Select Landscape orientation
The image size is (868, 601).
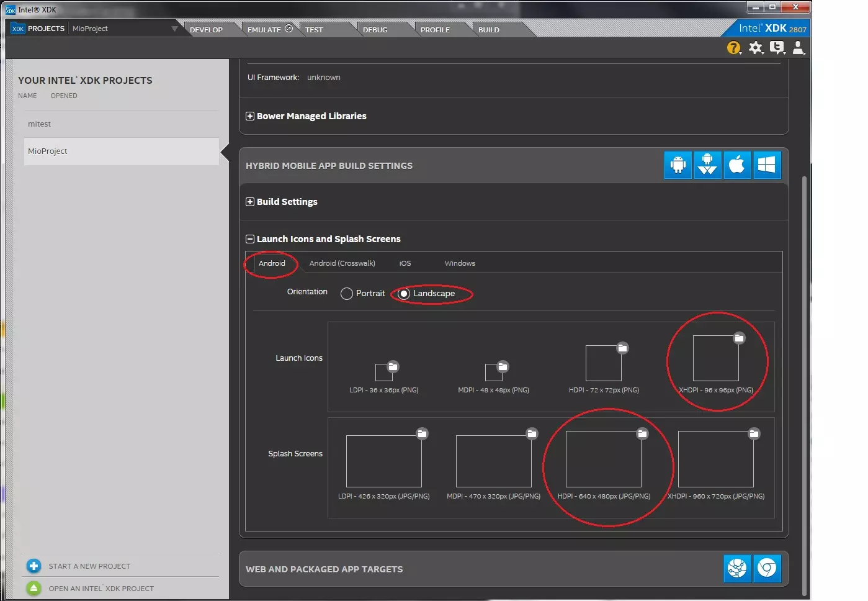[404, 294]
